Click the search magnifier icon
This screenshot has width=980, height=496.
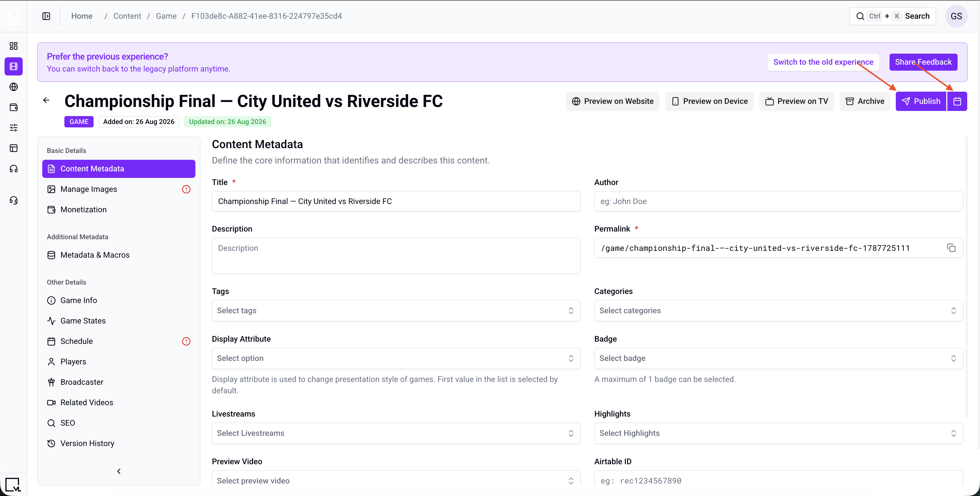click(x=860, y=16)
